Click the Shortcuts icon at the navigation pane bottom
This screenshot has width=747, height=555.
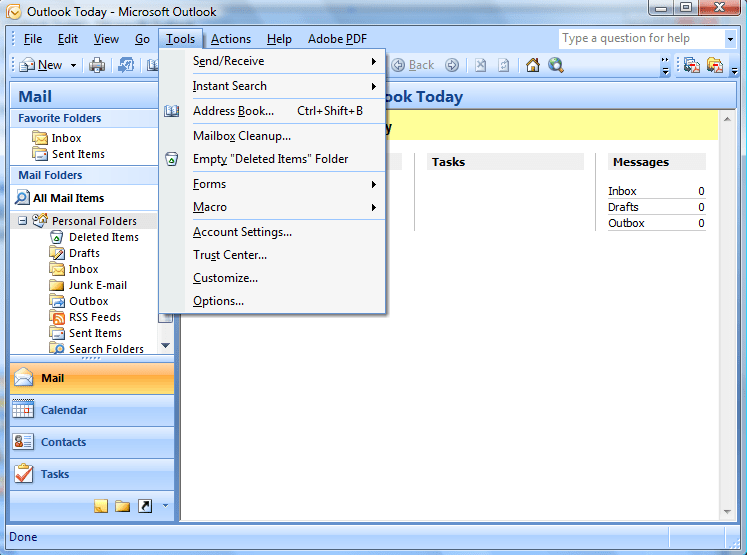pos(145,506)
